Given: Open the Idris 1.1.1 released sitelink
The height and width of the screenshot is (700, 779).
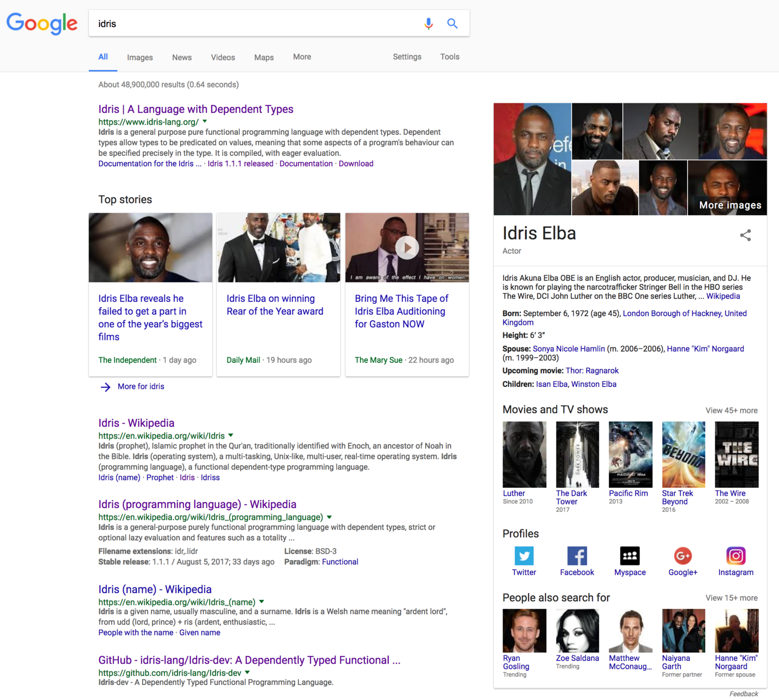Looking at the screenshot, I should 240,164.
